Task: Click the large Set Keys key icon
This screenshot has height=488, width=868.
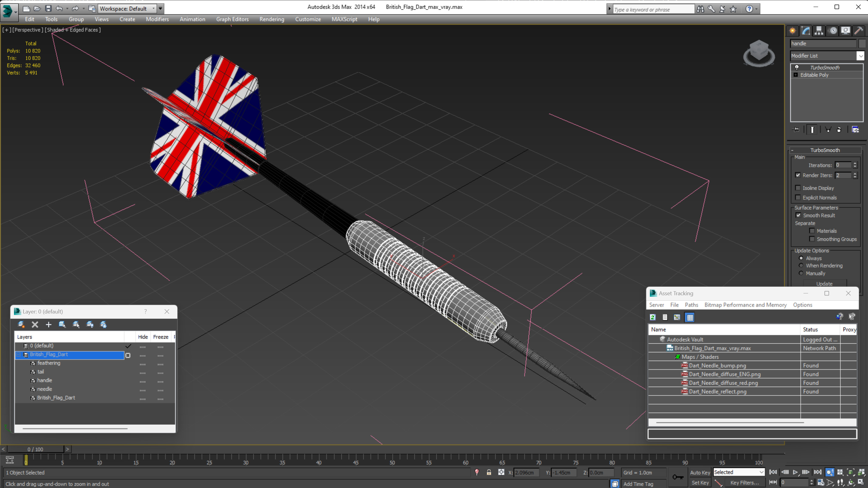Action: (678, 477)
